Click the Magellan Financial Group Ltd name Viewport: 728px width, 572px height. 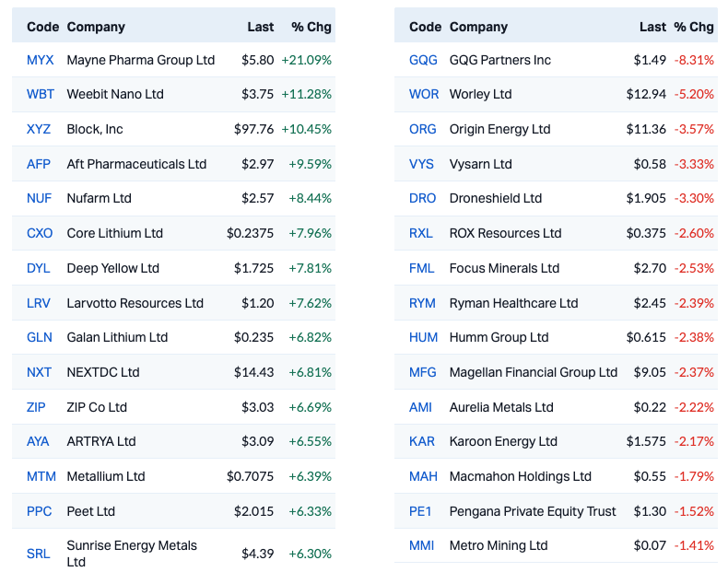[534, 372]
